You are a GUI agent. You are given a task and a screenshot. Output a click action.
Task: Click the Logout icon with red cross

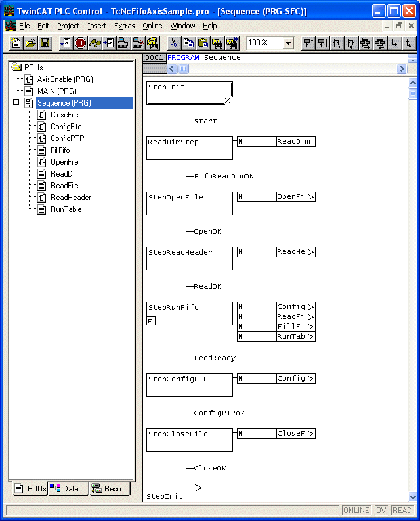(138, 43)
